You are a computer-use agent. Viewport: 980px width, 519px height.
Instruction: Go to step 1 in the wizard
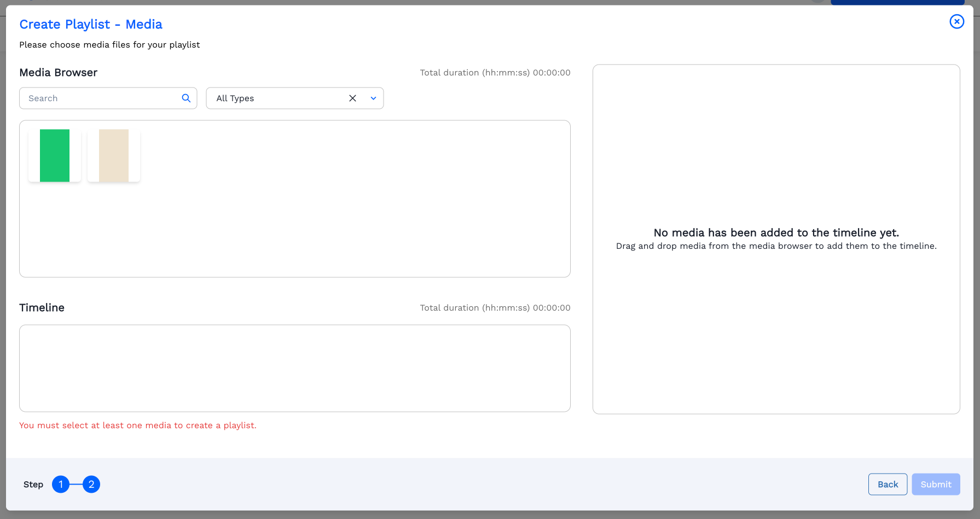(61, 484)
